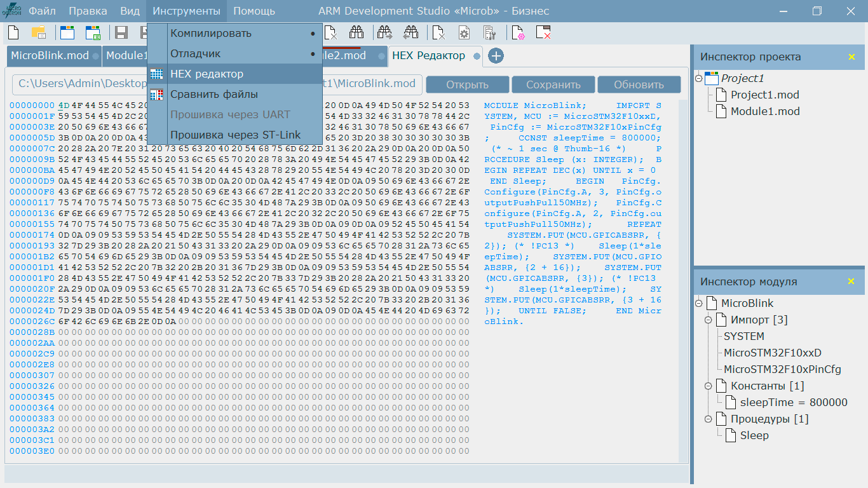The image size is (868, 488).
Task: Click the document with pink gear icon
Action: pyautogui.click(x=518, y=33)
